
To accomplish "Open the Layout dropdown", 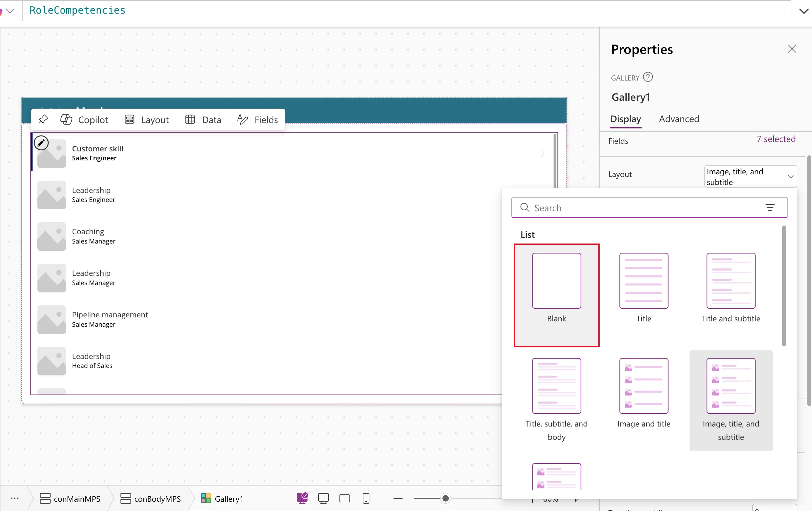I will 750,176.
